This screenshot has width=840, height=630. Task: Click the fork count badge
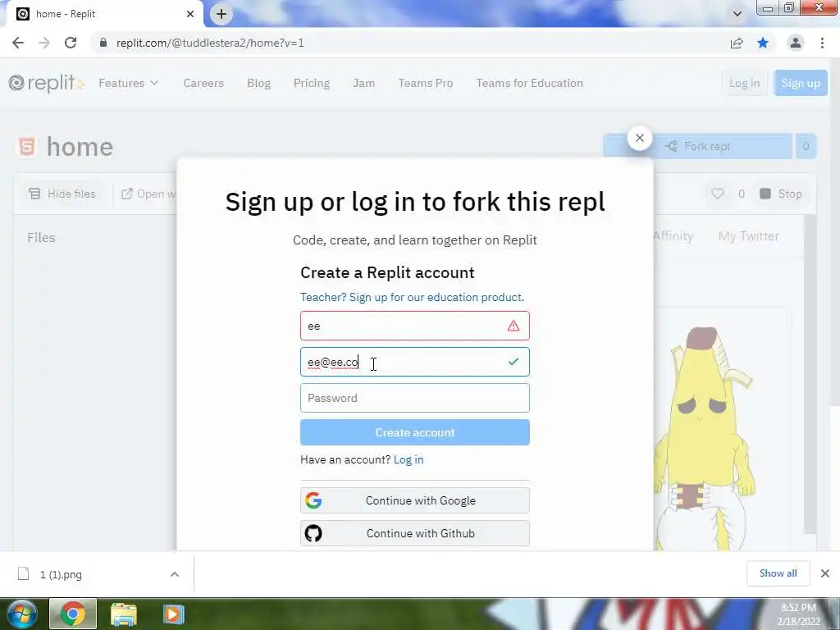point(806,146)
